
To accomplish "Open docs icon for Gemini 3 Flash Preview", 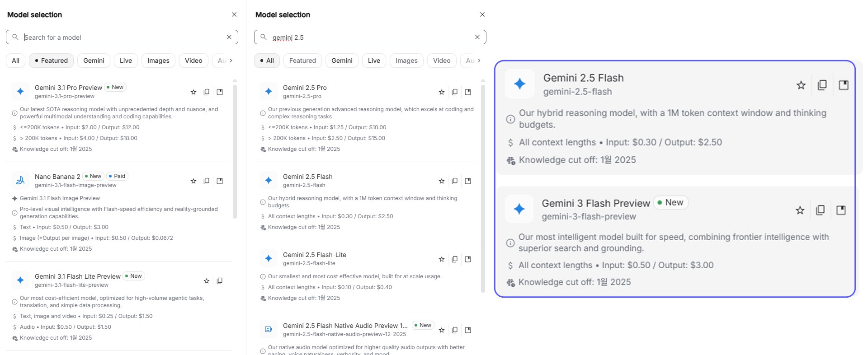I will pos(841,210).
